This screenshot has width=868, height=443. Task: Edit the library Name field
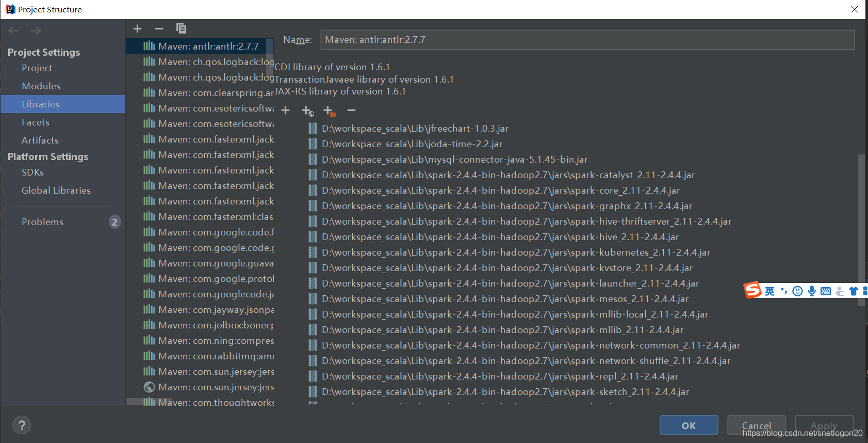[587, 40]
